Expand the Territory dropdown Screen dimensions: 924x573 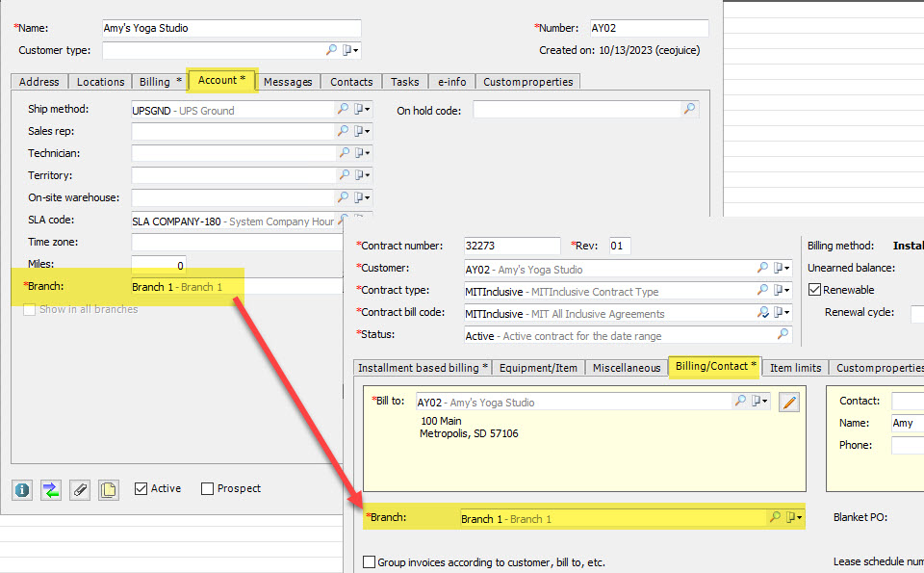[362, 174]
